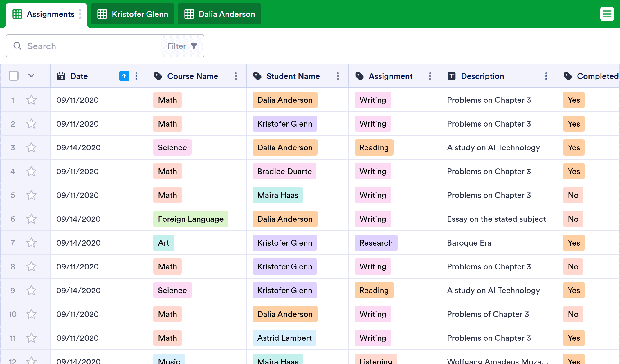Expand the row selection chevron dropdown
The height and width of the screenshot is (364, 620).
pyautogui.click(x=31, y=76)
